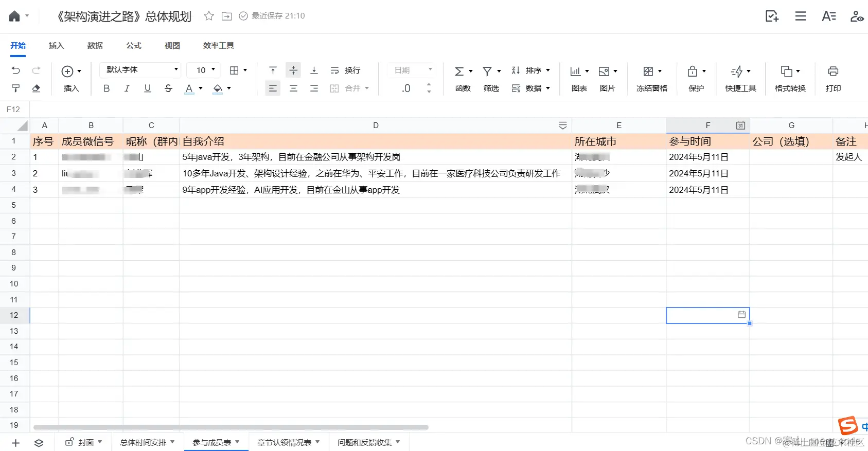
Task: Toggle underline formatting
Action: click(148, 88)
